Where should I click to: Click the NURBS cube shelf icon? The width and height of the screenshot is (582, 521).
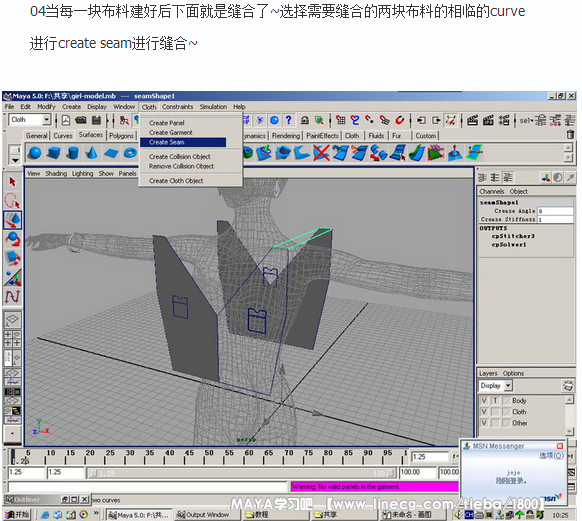(x=54, y=153)
